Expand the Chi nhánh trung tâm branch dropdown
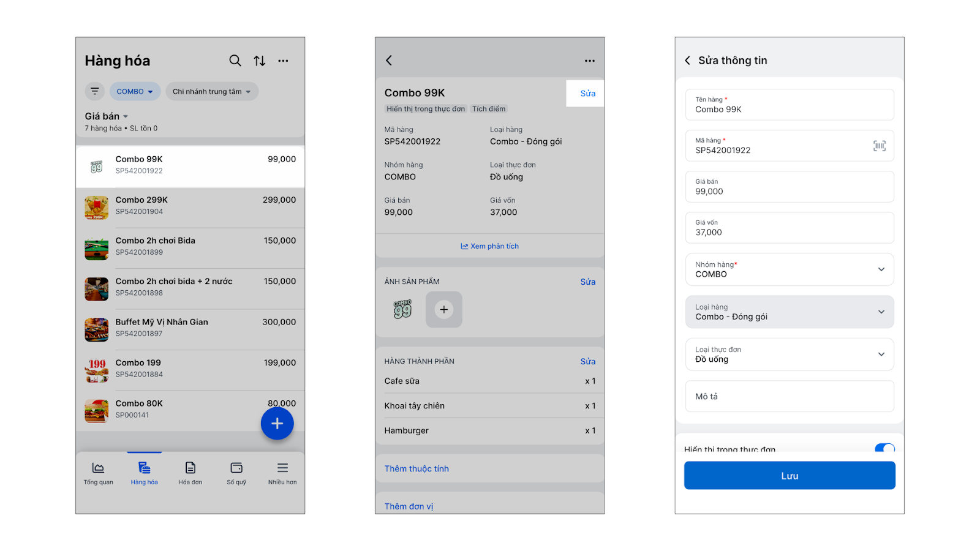Viewport: 980px width, 551px height. pyautogui.click(x=212, y=91)
